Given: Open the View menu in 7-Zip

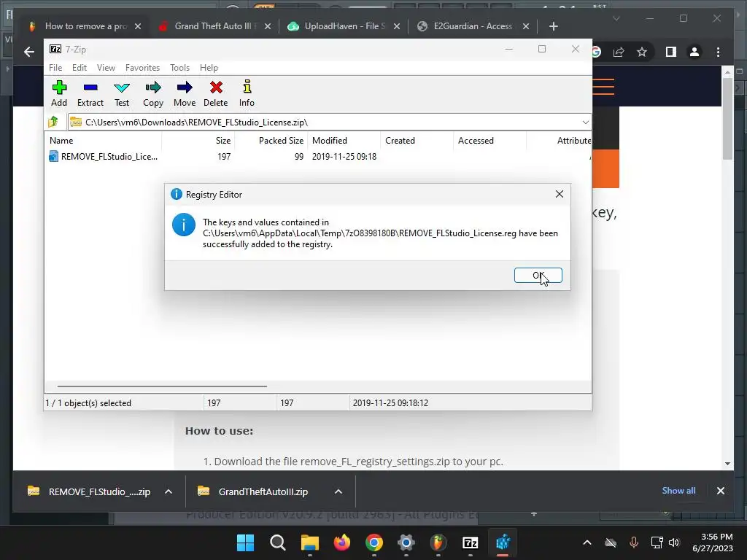Looking at the screenshot, I should [x=106, y=68].
